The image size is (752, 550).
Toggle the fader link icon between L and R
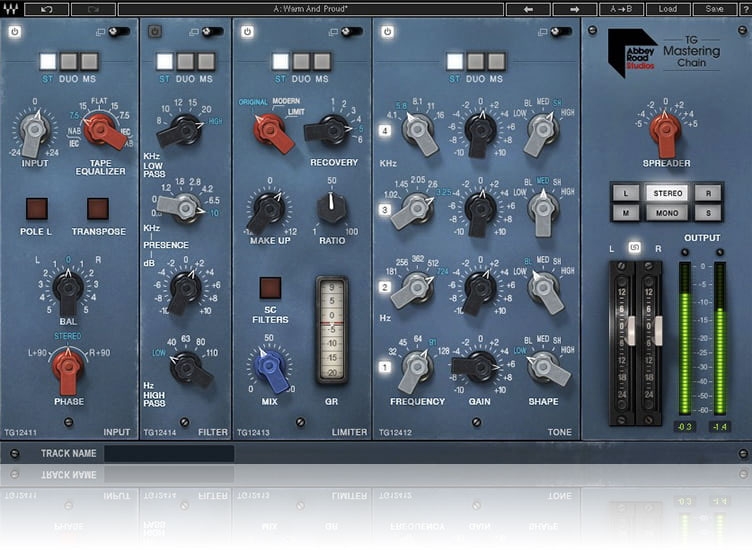(634, 247)
